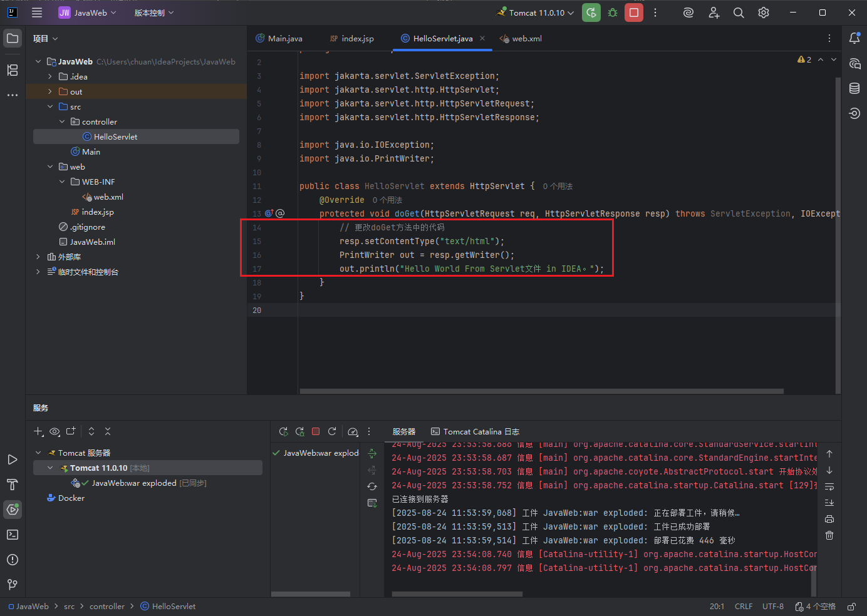Click the editor horizontal scrollbar
This screenshot has height=616, width=867.
pyautogui.click(x=542, y=391)
